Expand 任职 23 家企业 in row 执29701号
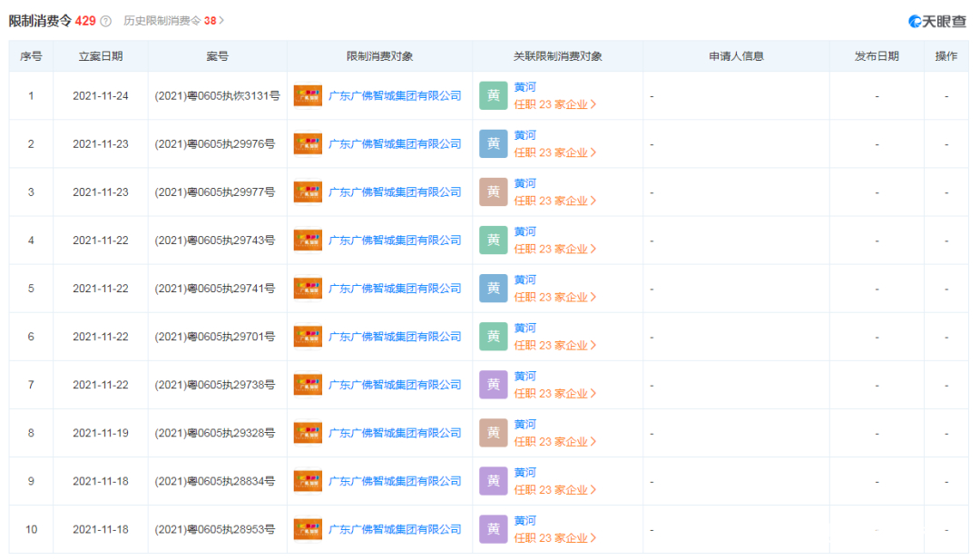 coord(555,345)
